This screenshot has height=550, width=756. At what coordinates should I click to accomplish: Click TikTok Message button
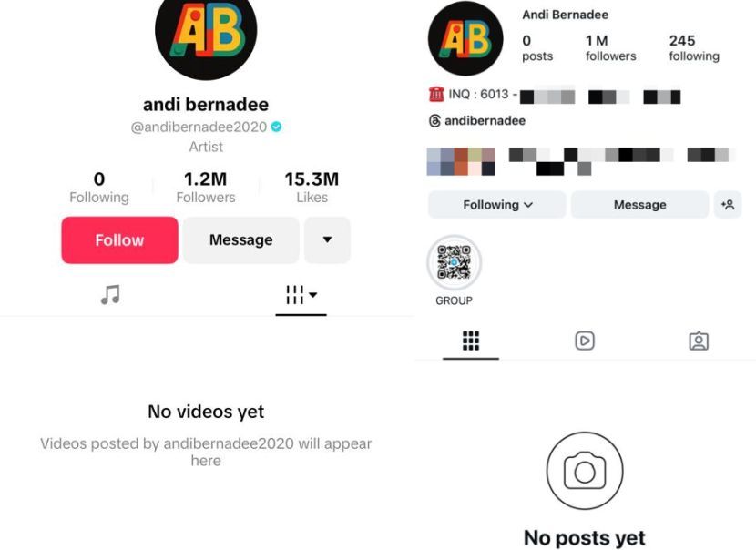[241, 240]
